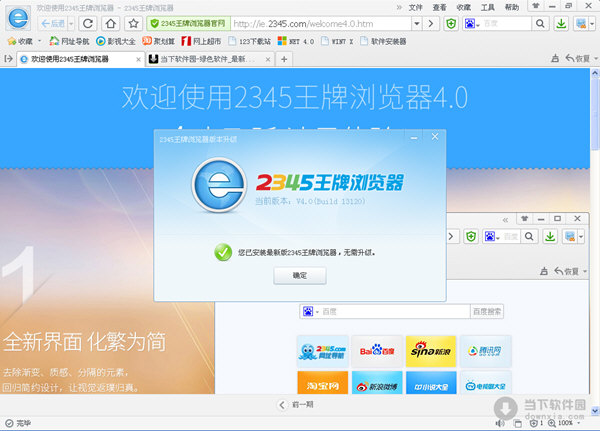Open the status bar ad-block shield counter
The width and height of the screenshot is (600, 431).
tap(536, 423)
